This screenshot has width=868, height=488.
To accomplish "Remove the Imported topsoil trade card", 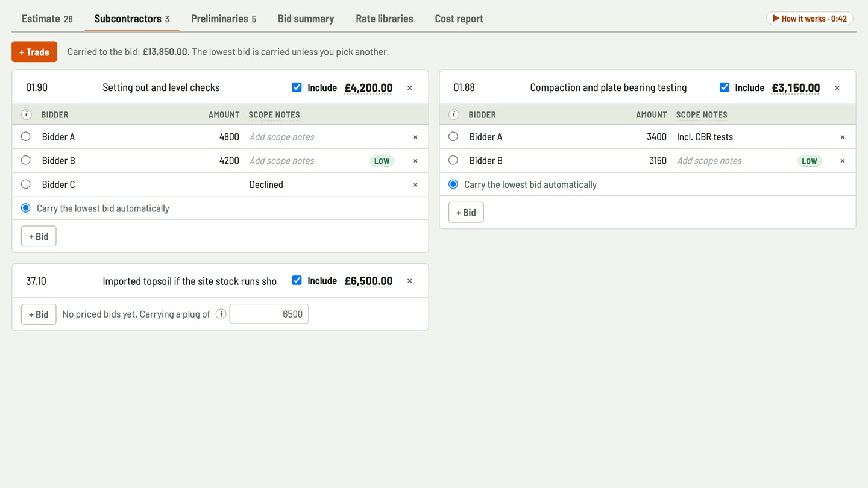I will click(x=410, y=281).
